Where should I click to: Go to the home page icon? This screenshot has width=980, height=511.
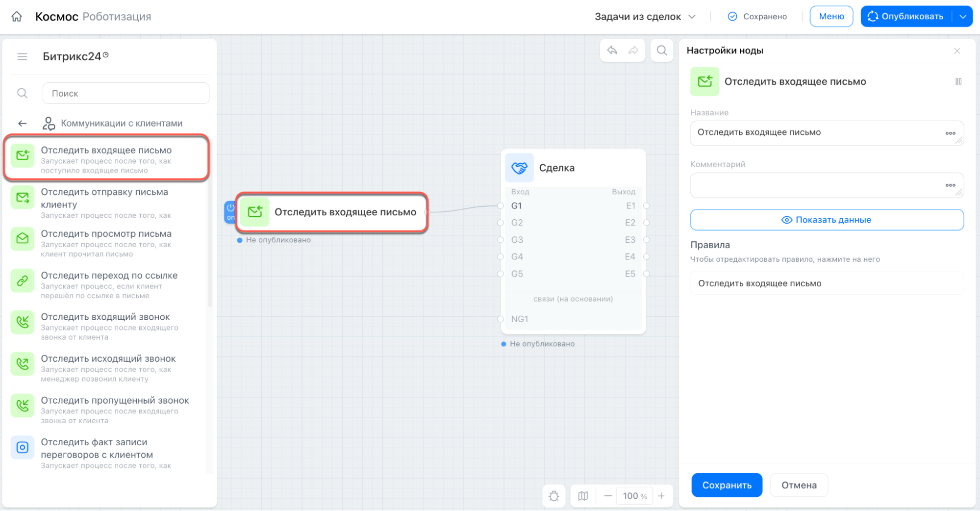point(17,16)
